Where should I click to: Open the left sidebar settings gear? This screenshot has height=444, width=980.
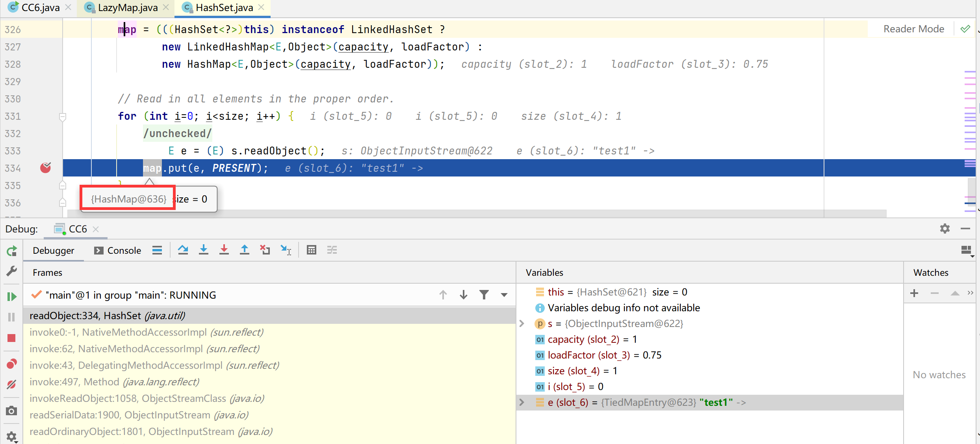coord(12,437)
